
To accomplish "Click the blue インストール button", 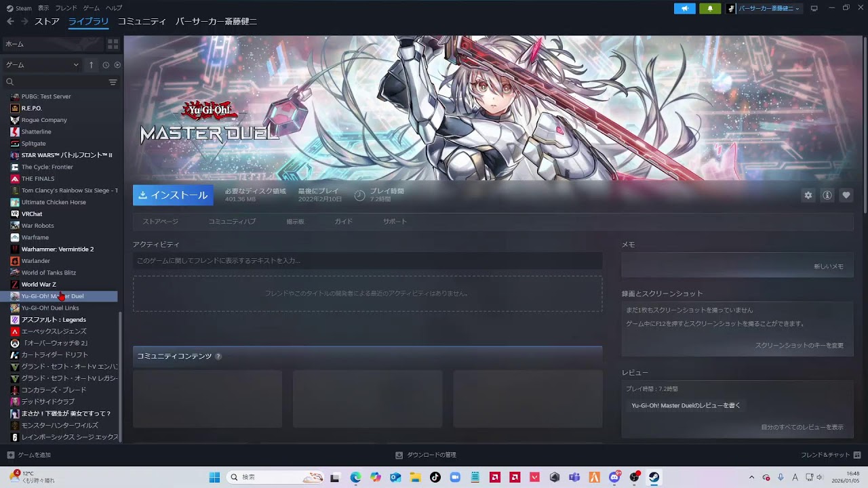I will tap(173, 195).
